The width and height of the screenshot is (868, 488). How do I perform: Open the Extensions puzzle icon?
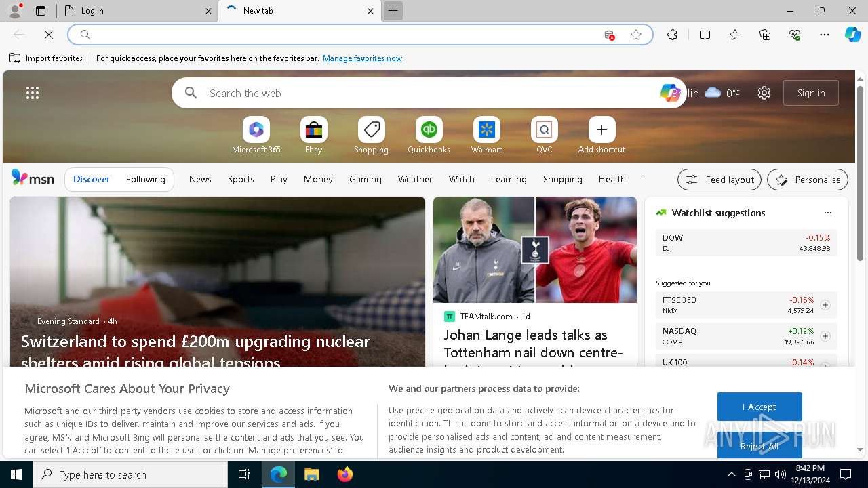(672, 35)
